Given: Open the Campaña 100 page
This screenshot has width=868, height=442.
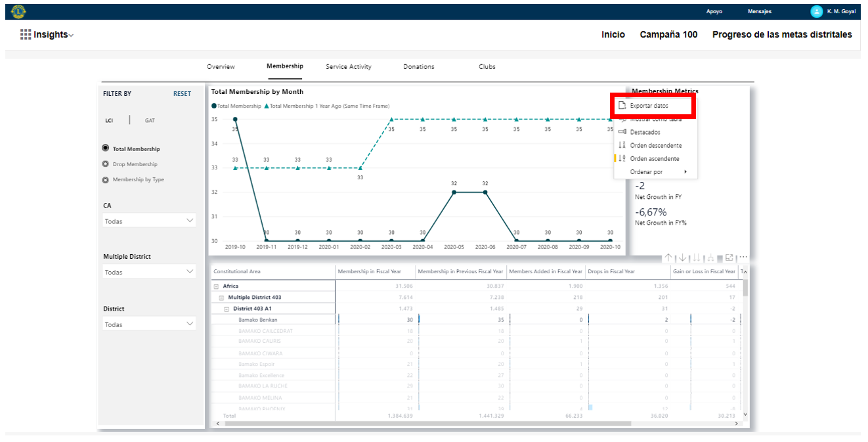Looking at the screenshot, I should tap(668, 34).
